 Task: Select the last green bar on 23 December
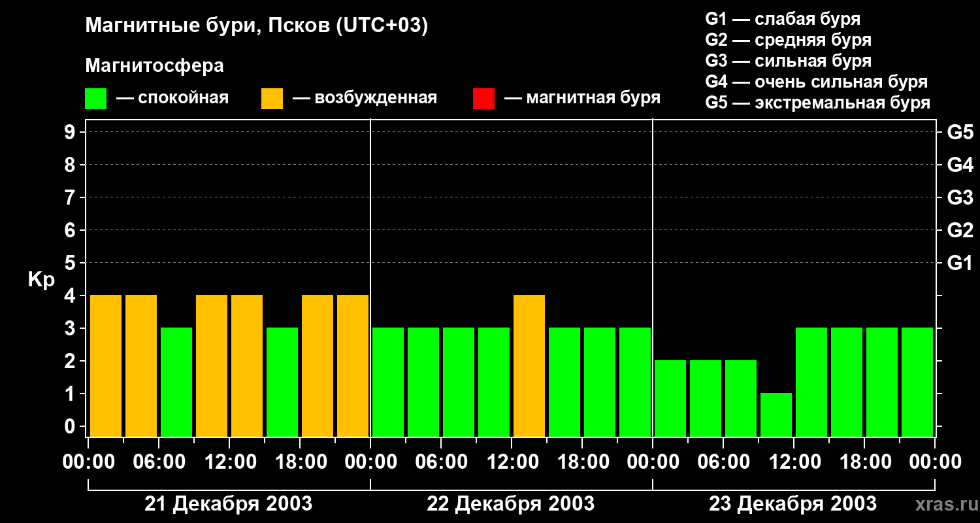(917, 382)
